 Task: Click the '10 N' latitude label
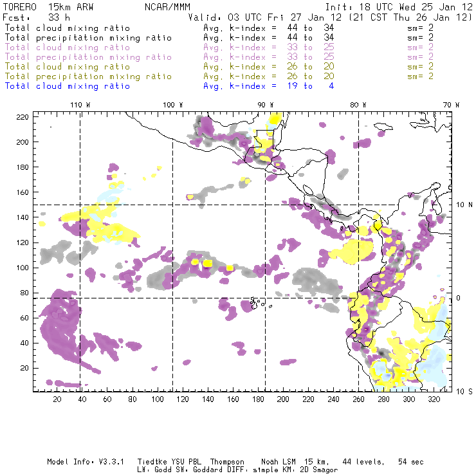464,205
